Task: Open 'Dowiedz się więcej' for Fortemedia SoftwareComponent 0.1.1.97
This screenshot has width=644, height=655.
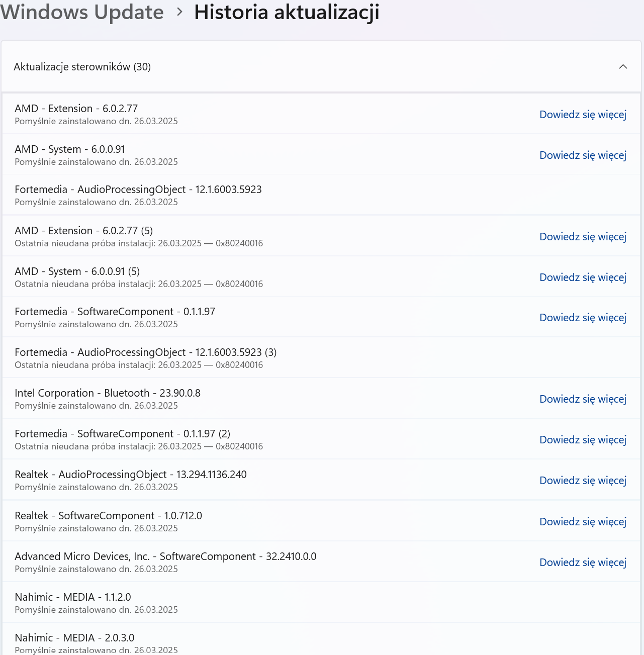Action: click(583, 318)
